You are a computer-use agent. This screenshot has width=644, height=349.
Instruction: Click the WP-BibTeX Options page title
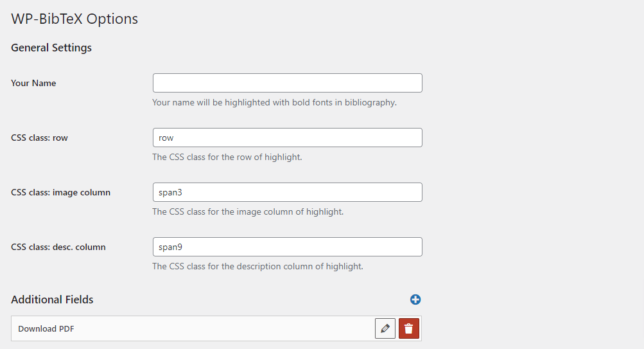[x=74, y=19]
